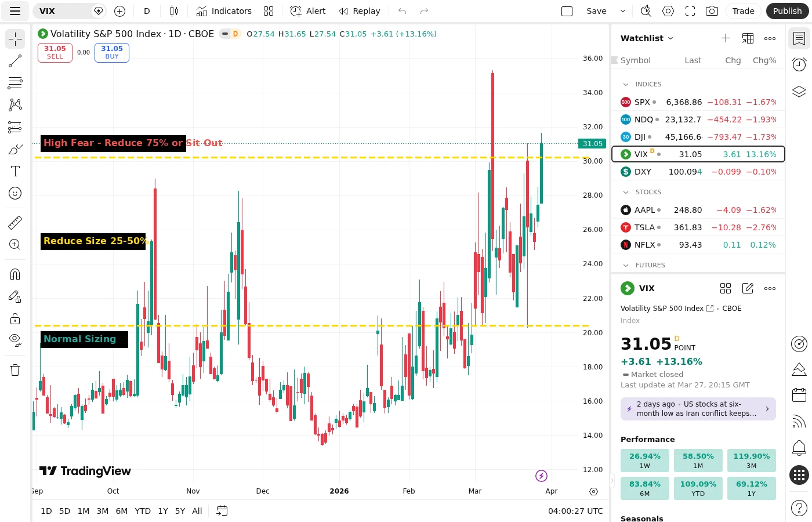The image size is (812, 522).
Task: Open the D interval selector
Action: point(147,11)
